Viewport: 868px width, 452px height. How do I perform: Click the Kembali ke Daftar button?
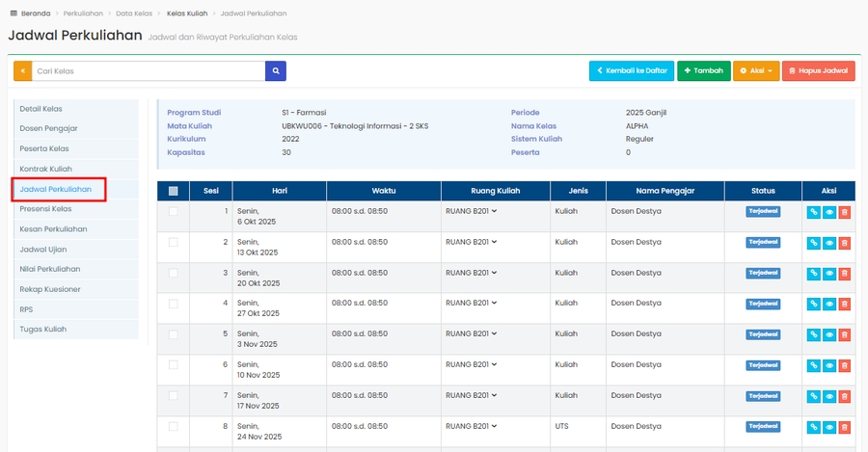[632, 70]
